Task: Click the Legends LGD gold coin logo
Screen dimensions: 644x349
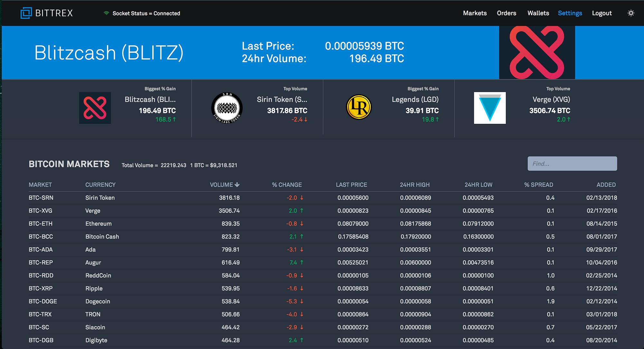Action: pyautogui.click(x=359, y=107)
